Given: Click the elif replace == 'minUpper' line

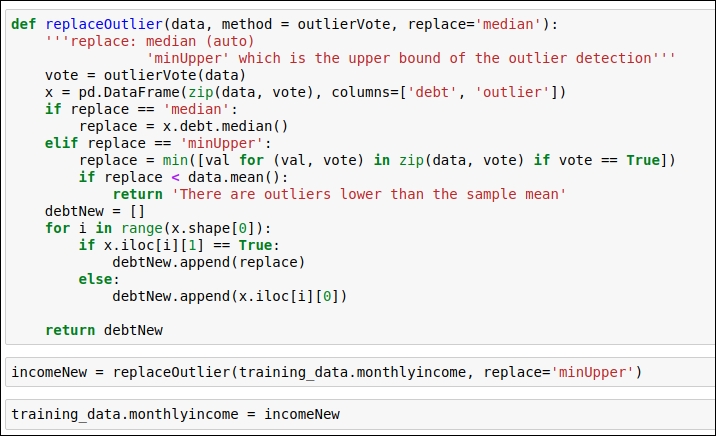Looking at the screenshot, I should coord(158,143).
